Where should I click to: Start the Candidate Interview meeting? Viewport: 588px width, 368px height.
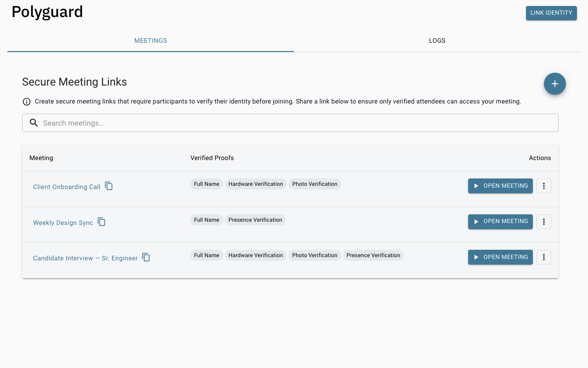coord(500,257)
